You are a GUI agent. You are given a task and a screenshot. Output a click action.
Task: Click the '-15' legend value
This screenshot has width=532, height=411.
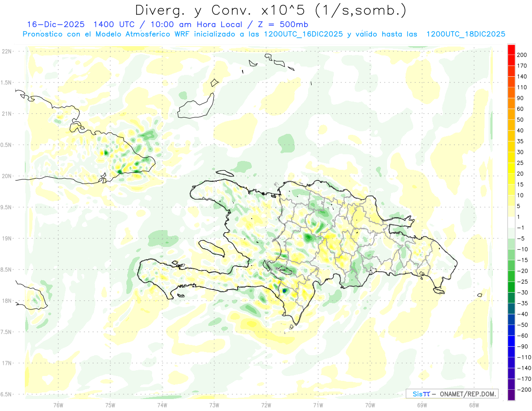[522, 260]
